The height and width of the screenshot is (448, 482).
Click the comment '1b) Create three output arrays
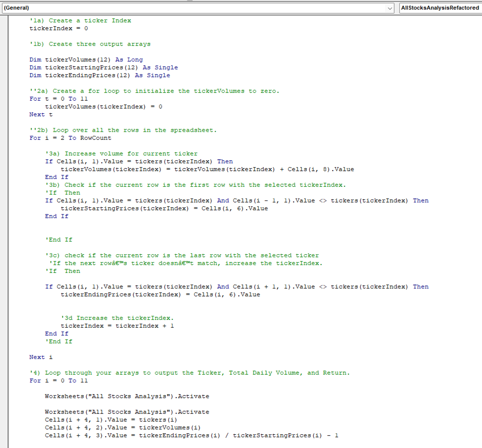click(90, 44)
